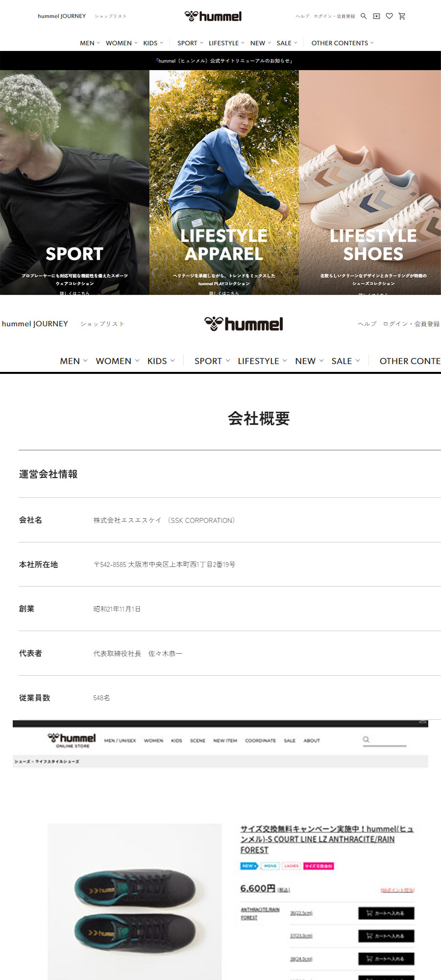
Task: Click the hummel logo on the 会社概要 page
Action: (244, 324)
